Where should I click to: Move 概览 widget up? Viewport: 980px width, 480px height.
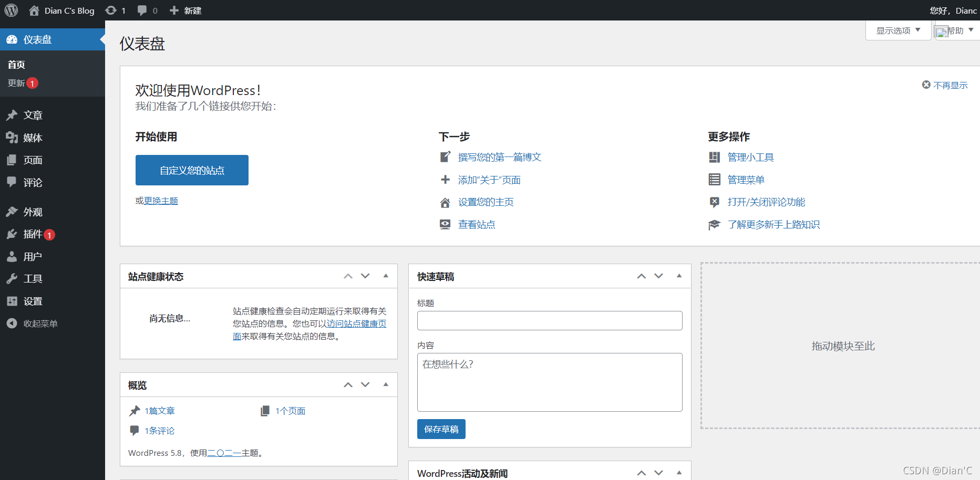(348, 385)
